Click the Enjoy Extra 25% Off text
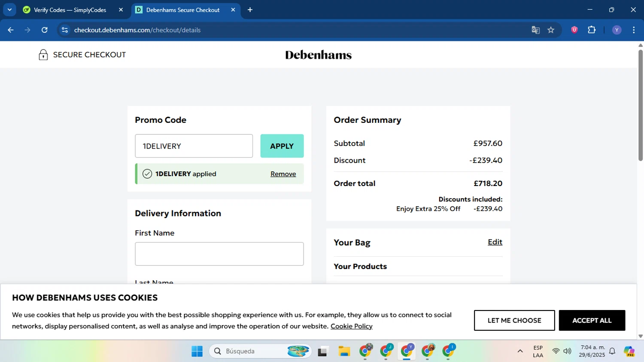Image resolution: width=644 pixels, height=362 pixels. [428, 209]
